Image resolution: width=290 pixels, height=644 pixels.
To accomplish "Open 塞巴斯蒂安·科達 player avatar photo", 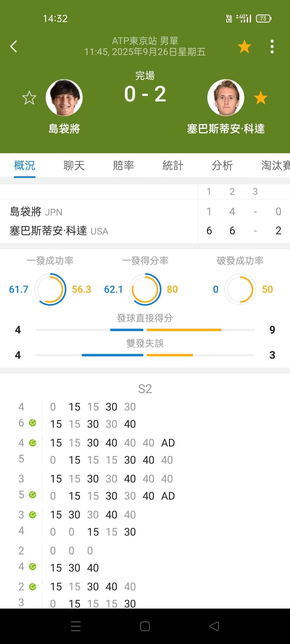I will pyautogui.click(x=226, y=98).
